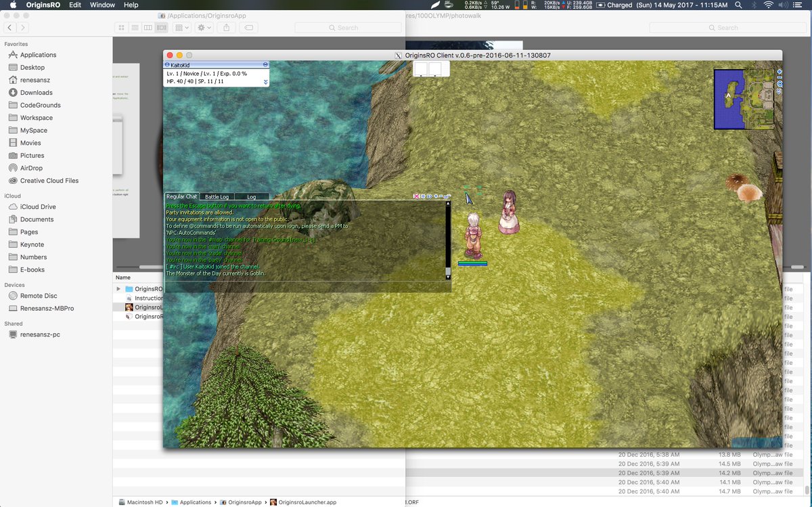Click the chat double-arrow icon
Viewport: 812px width, 507px height.
tap(429, 196)
